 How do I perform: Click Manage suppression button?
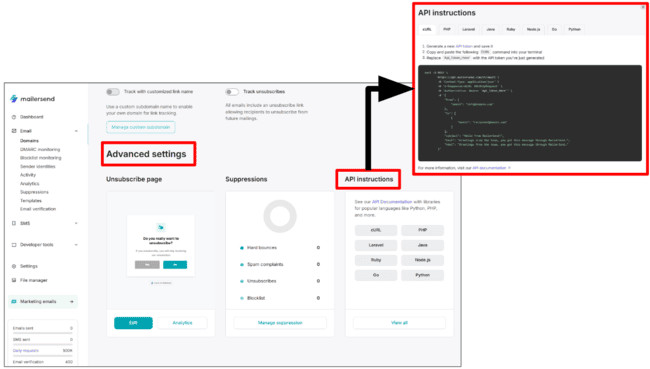(280, 323)
